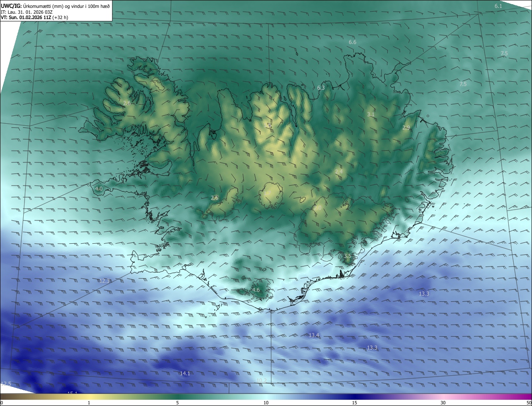This screenshot has width=532, height=406.
Task: Click the map value label 2.4
Action: coord(339,172)
